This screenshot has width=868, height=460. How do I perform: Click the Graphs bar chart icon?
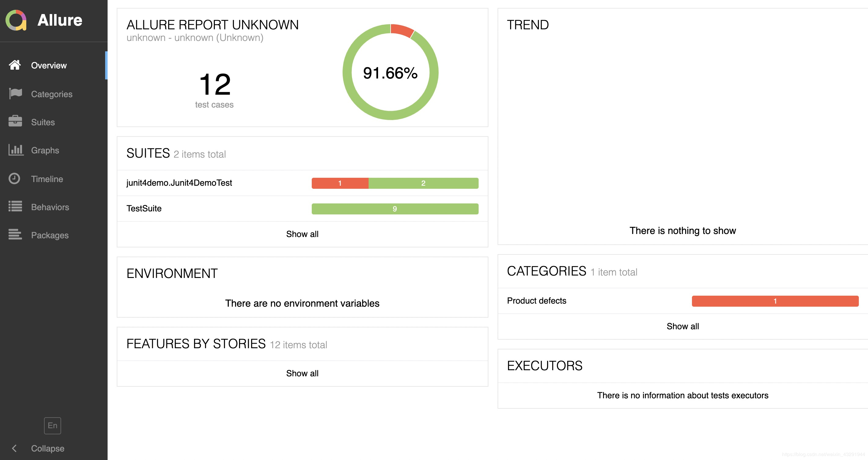(16, 150)
